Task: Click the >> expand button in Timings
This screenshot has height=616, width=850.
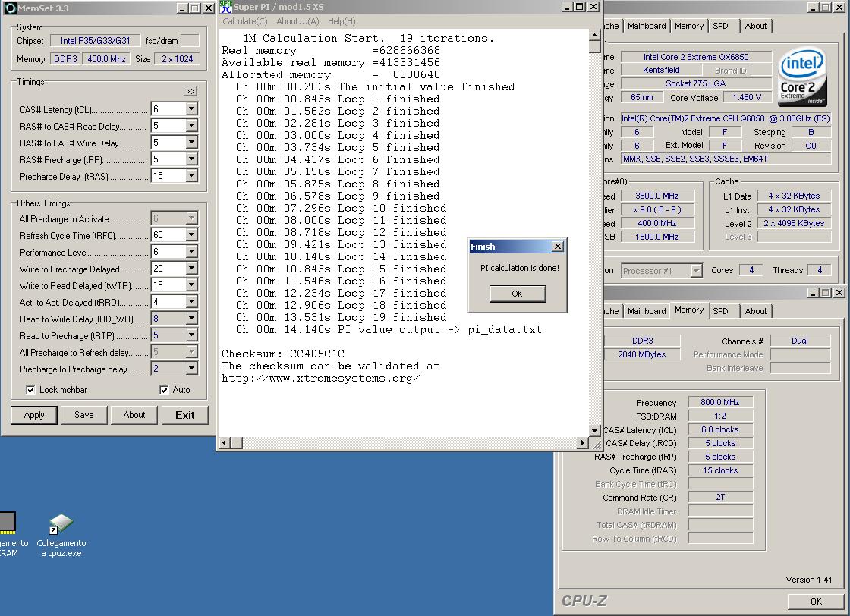Action: (x=190, y=91)
